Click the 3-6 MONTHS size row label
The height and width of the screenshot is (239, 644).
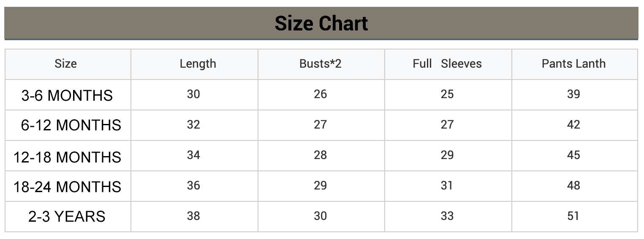tap(67, 96)
